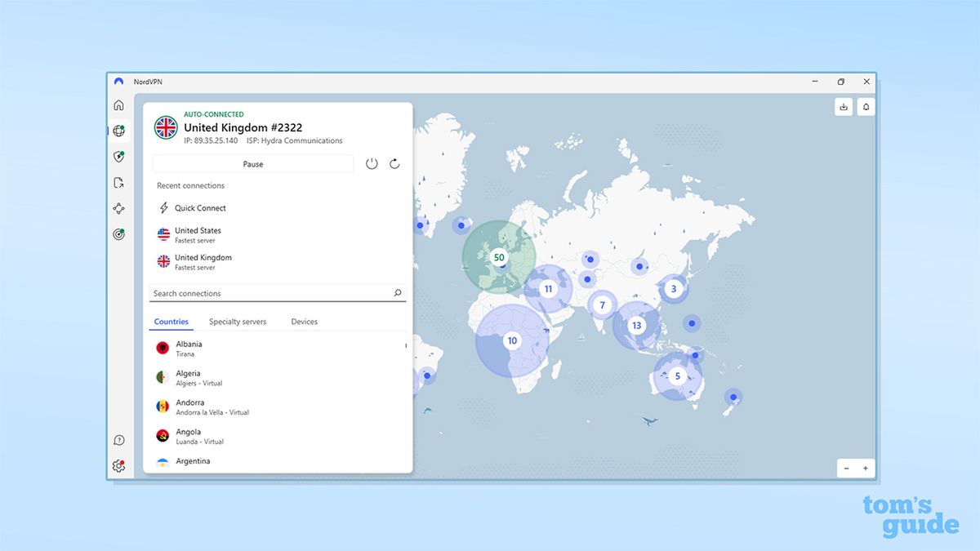Viewport: 980px width, 551px height.
Task: Click the United Kingdom flag in header
Action: click(166, 127)
